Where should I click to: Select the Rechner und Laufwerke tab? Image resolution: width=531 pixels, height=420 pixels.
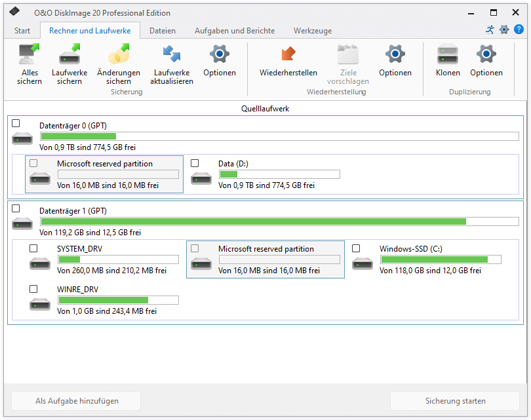pyautogui.click(x=90, y=31)
